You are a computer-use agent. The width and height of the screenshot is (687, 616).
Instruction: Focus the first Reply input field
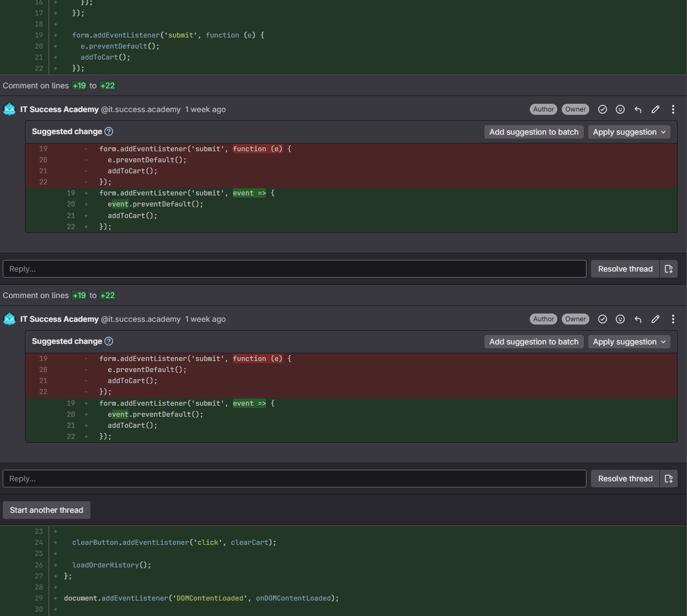294,269
